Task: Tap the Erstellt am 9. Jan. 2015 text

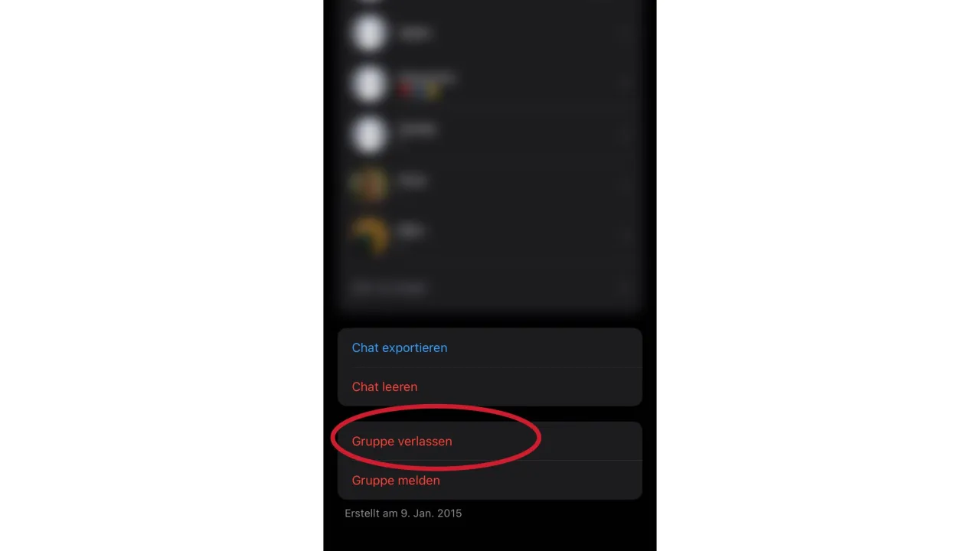Action: coord(403,514)
